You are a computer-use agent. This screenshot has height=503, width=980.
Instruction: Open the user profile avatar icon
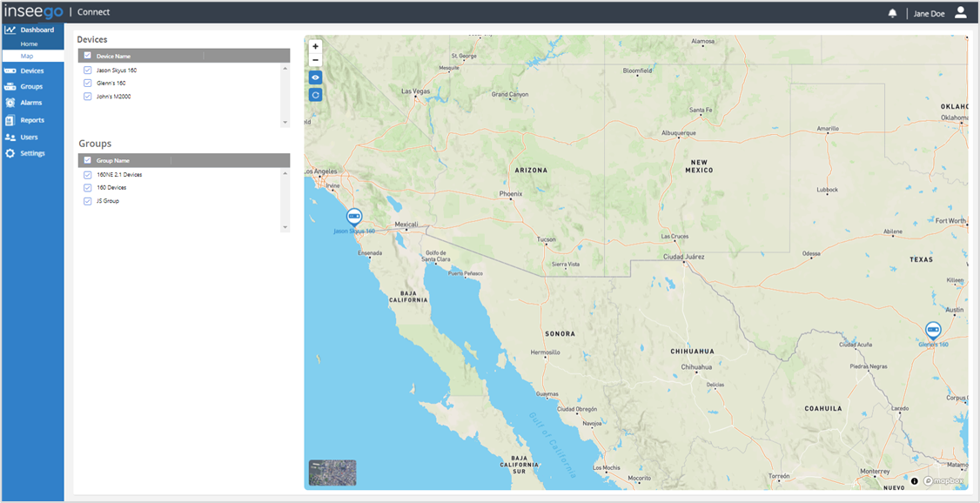961,13
